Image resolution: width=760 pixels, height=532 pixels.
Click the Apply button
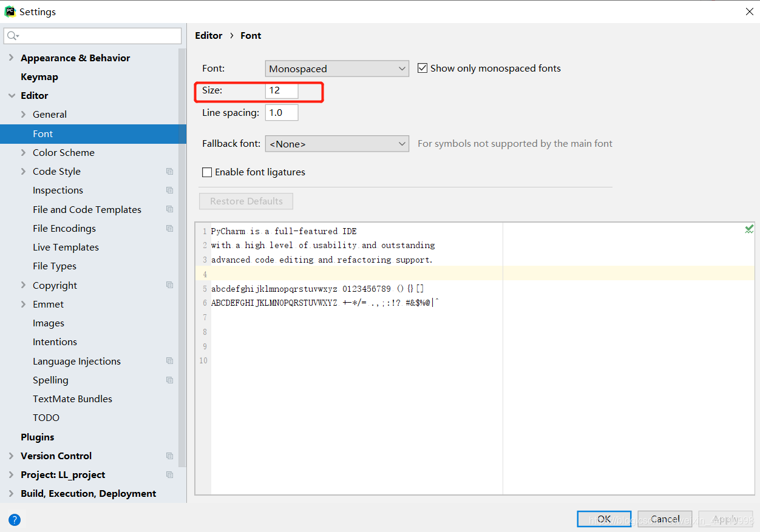[725, 519]
